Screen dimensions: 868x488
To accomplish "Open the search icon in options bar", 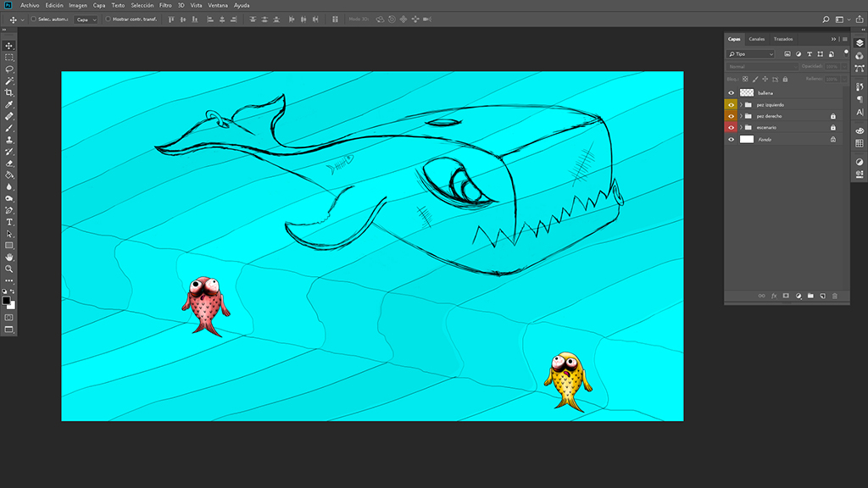I will coord(826,19).
